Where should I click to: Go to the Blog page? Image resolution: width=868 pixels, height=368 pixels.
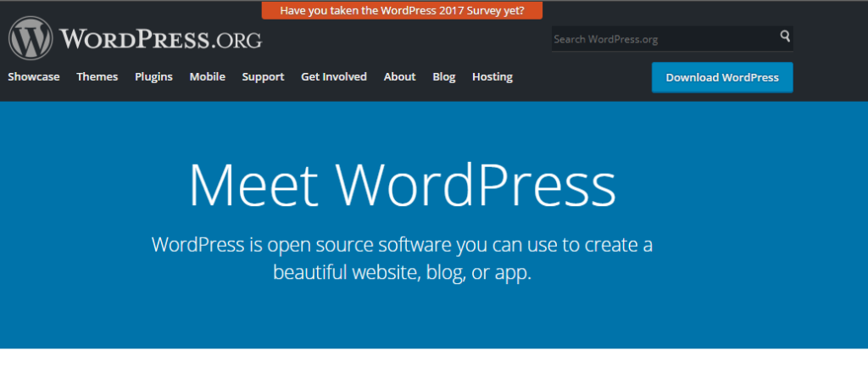click(444, 77)
